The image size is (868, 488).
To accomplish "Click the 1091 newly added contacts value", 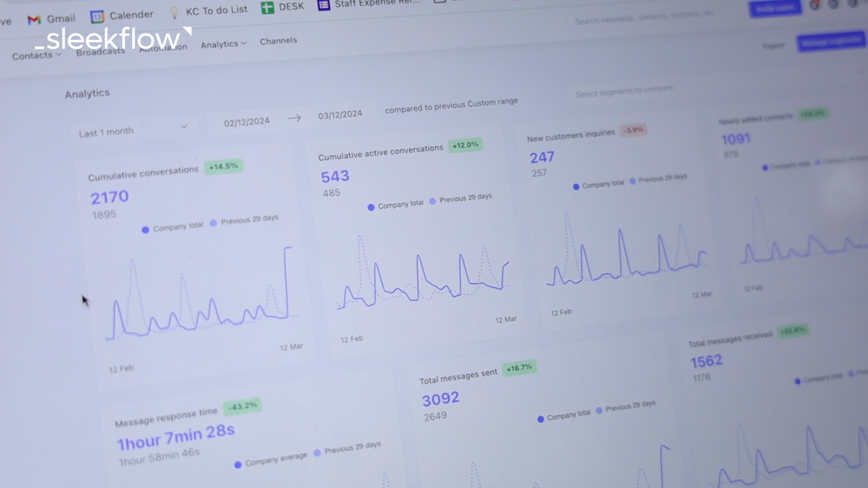I will click(x=736, y=139).
